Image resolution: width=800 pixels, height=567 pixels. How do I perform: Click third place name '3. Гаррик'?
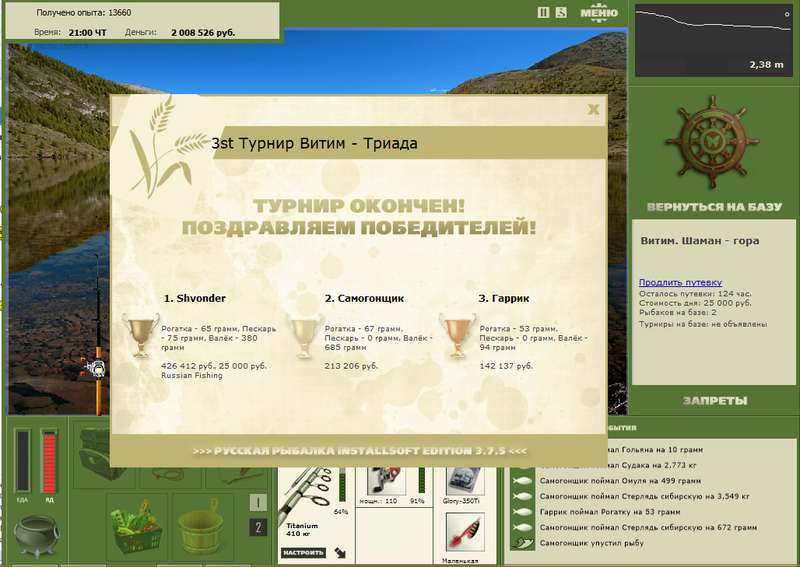[x=504, y=299]
